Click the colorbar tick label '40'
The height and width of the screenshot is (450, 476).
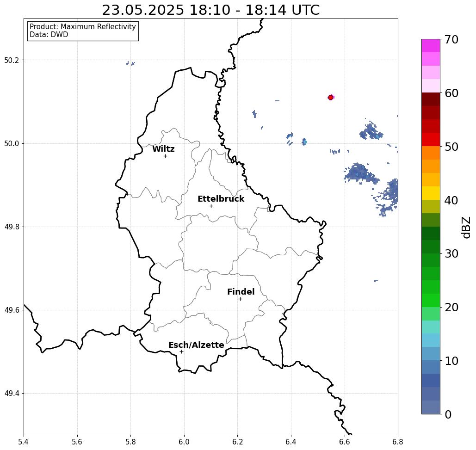pos(451,200)
